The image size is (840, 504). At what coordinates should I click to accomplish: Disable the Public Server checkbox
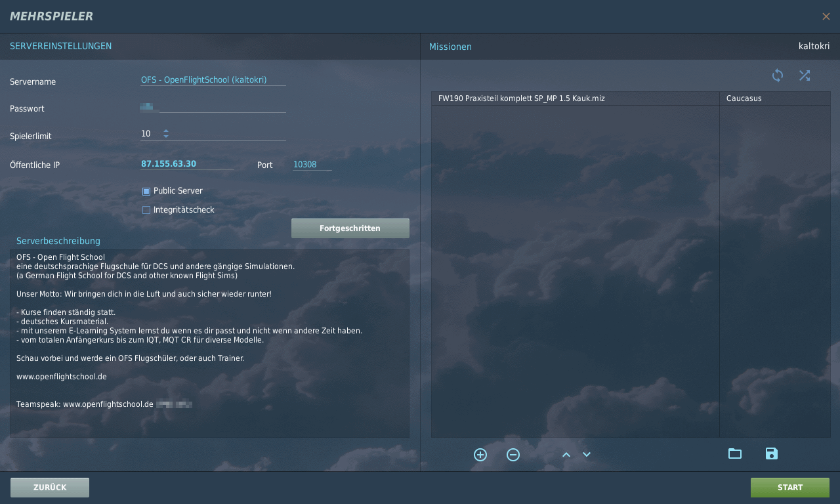pos(146,191)
